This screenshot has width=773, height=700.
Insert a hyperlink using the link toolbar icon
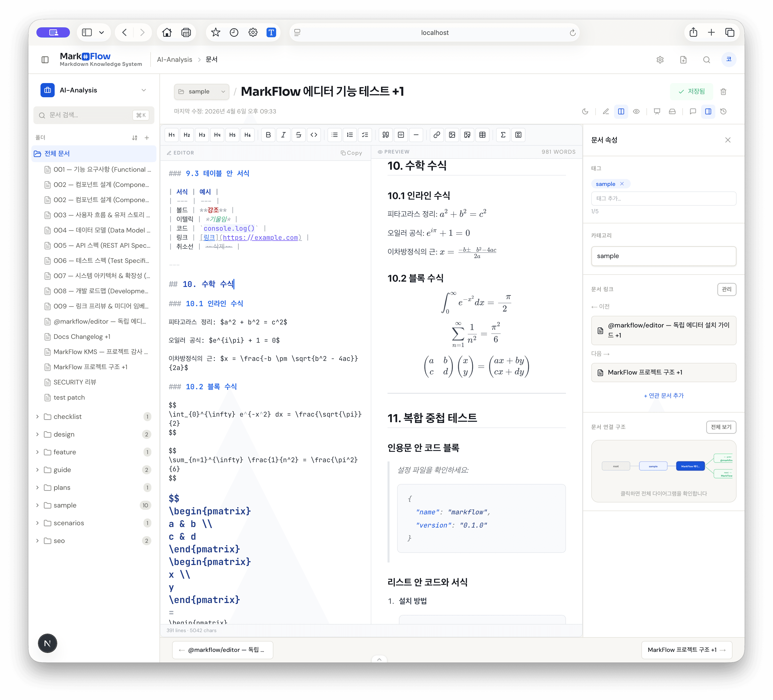(x=437, y=135)
